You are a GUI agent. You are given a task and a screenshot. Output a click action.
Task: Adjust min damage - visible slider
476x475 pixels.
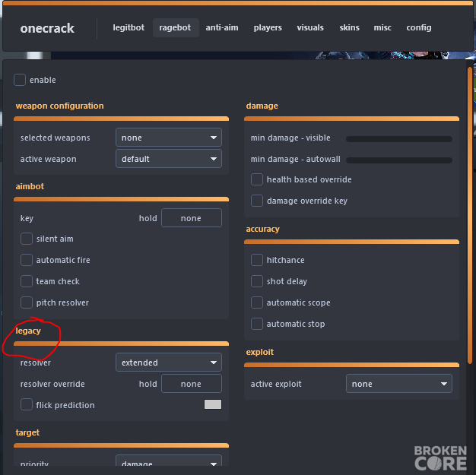click(x=399, y=139)
